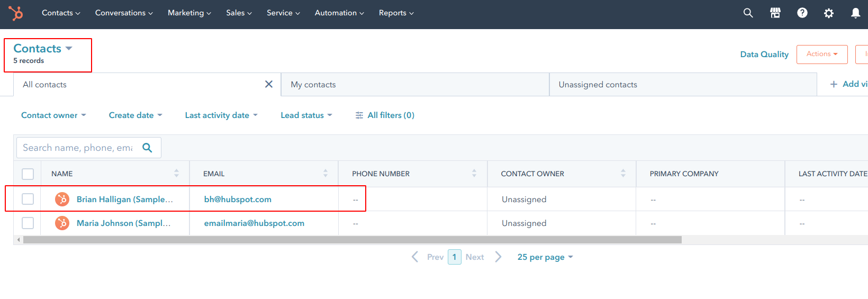Click the HubSpot sprocket logo
Viewport: 868px width, 299px height.
pos(15,13)
